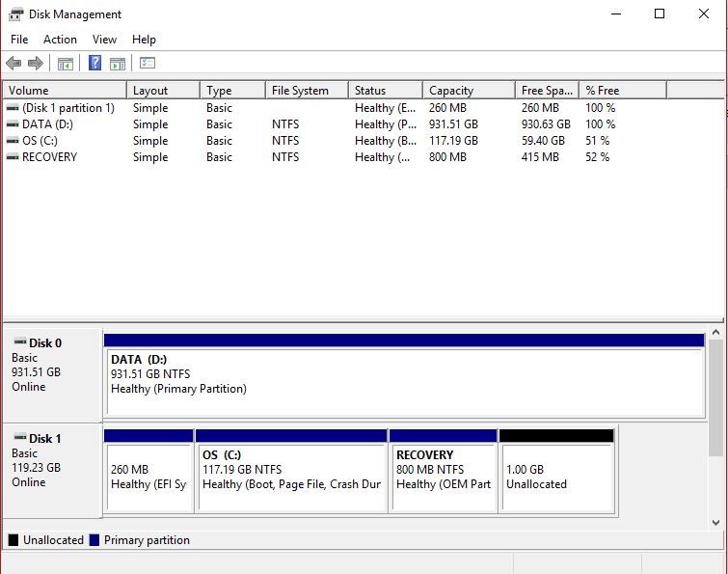Click the Back arrow toolbar icon
This screenshot has width=728, height=574.
coord(13,63)
